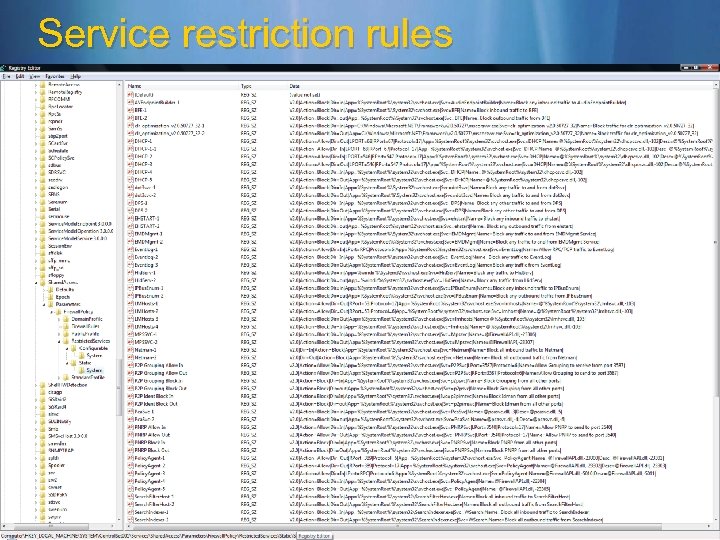Select the P2P Ident Block In value
The image size is (720, 540).
154,396
